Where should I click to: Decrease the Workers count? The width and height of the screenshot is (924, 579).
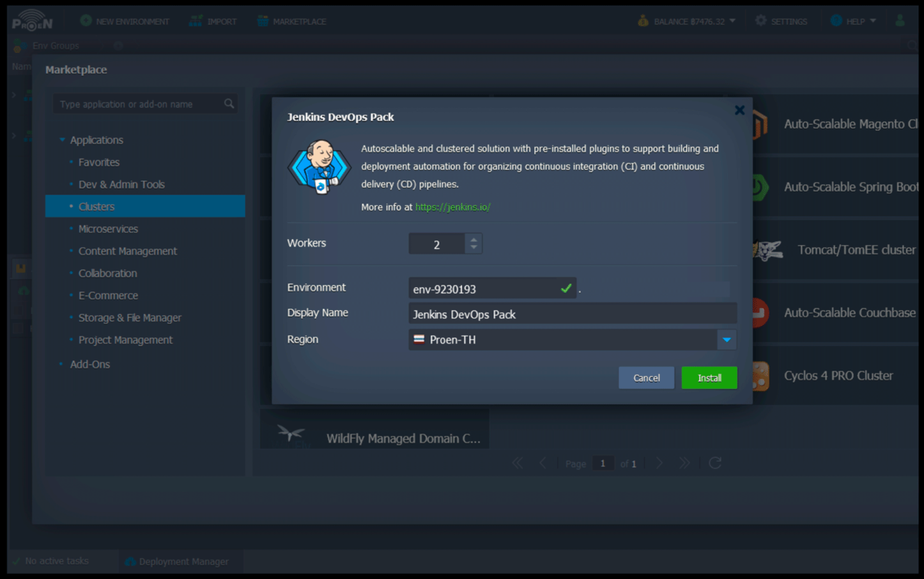click(474, 247)
